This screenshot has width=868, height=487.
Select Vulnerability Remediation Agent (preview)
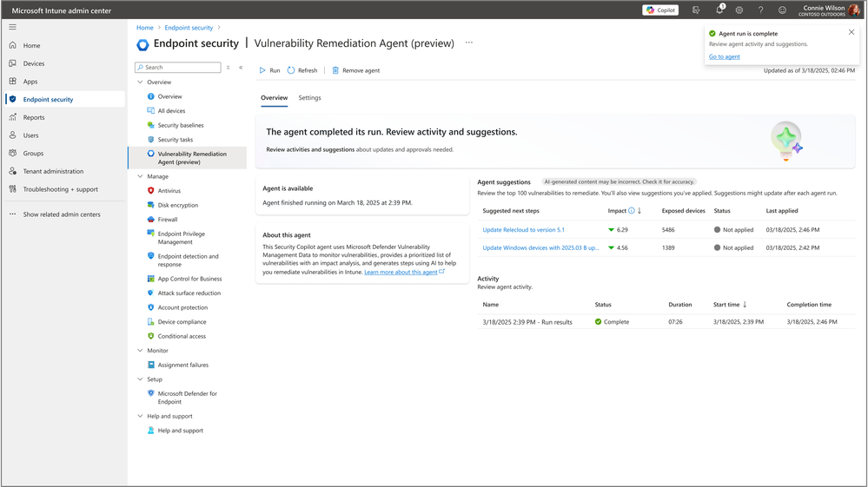(189, 157)
